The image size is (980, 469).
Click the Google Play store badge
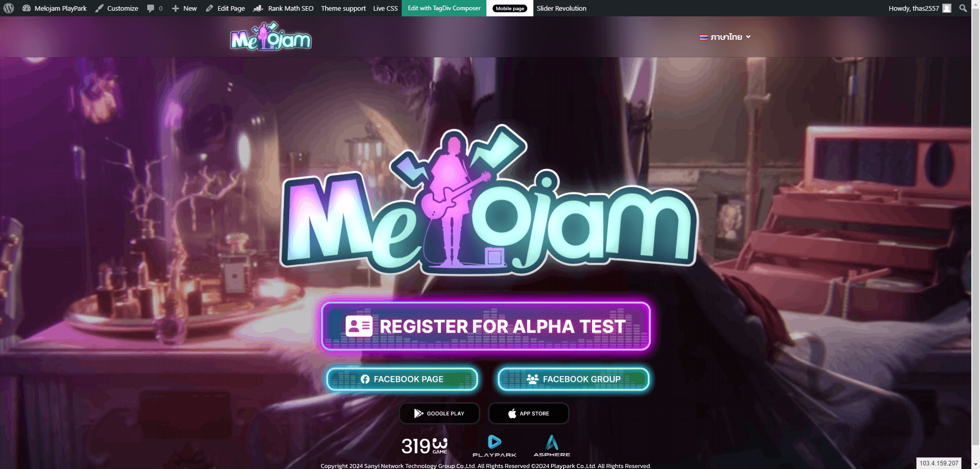coord(439,413)
